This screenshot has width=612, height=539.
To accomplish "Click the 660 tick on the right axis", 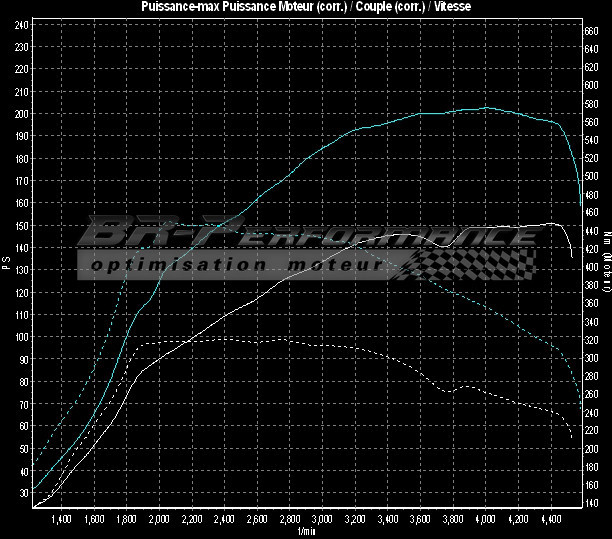I will pos(591,31).
